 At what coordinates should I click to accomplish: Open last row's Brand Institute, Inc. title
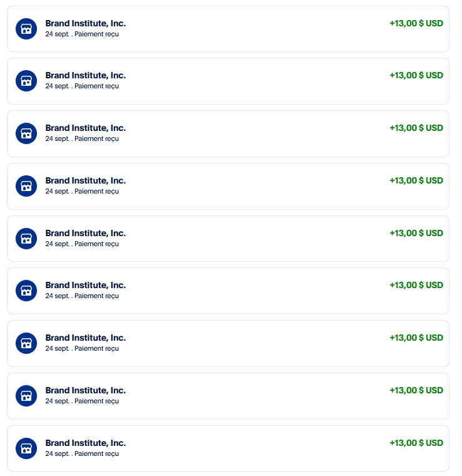pos(86,443)
